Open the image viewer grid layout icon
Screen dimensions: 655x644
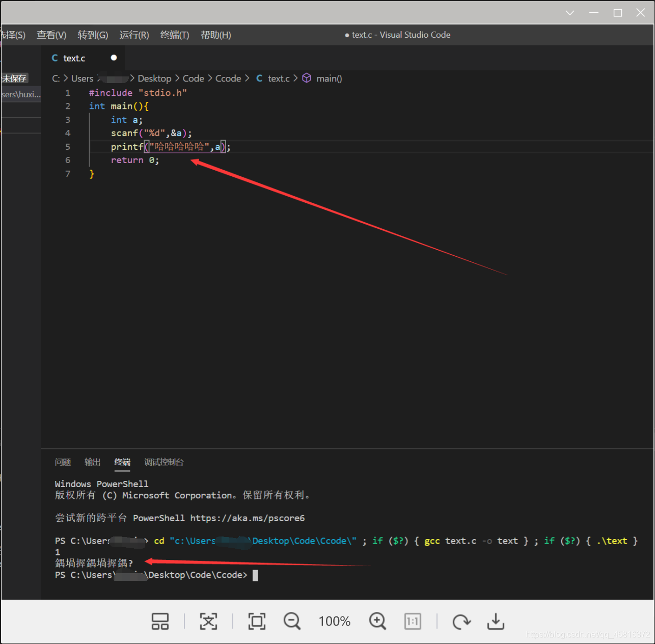pyautogui.click(x=160, y=622)
